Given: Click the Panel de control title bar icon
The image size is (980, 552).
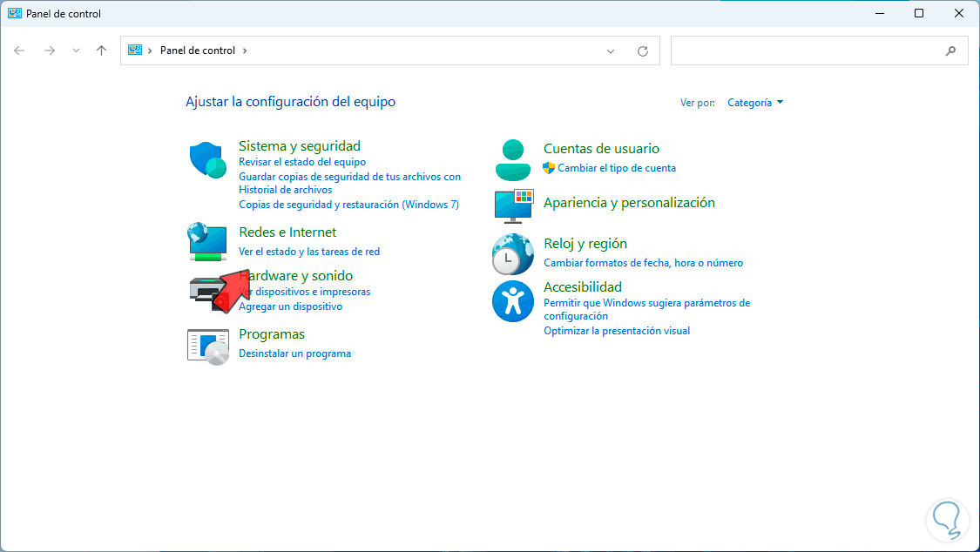Looking at the screenshot, I should pyautogui.click(x=15, y=13).
